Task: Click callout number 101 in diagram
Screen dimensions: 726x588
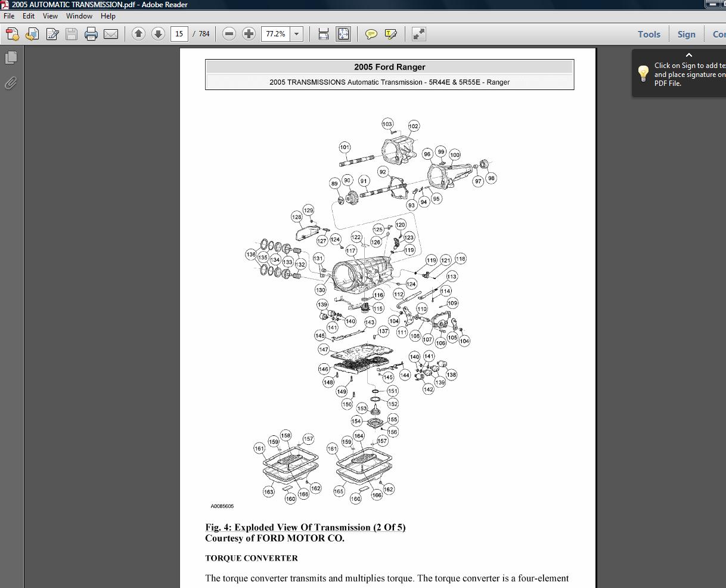Action: 345,147
